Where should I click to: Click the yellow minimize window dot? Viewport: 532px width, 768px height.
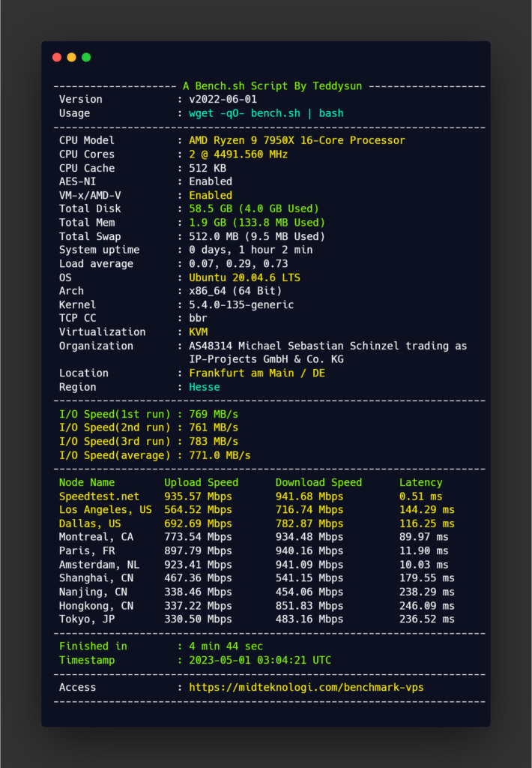coord(71,57)
